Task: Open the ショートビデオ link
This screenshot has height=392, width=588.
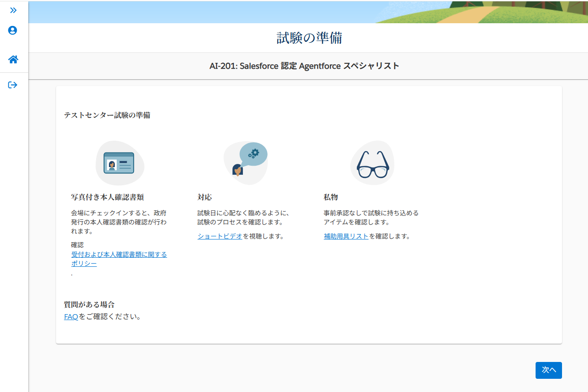Action: pos(220,236)
